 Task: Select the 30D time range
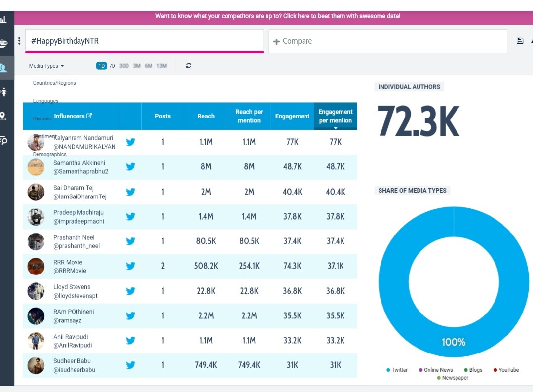(124, 66)
